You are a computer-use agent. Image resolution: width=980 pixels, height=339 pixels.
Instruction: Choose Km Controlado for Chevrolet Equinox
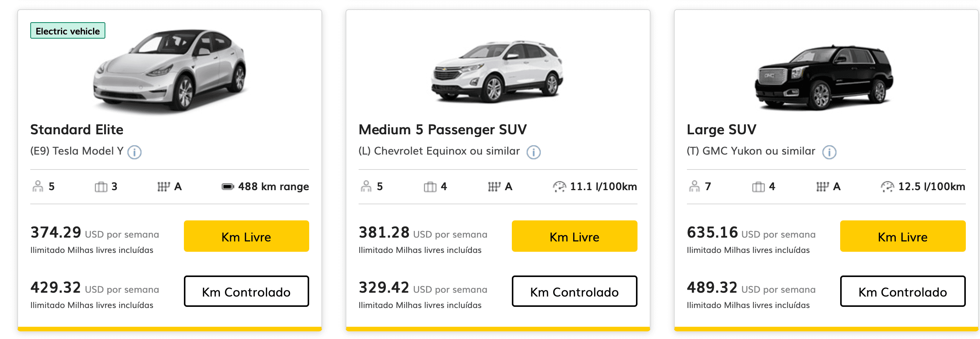pos(574,291)
